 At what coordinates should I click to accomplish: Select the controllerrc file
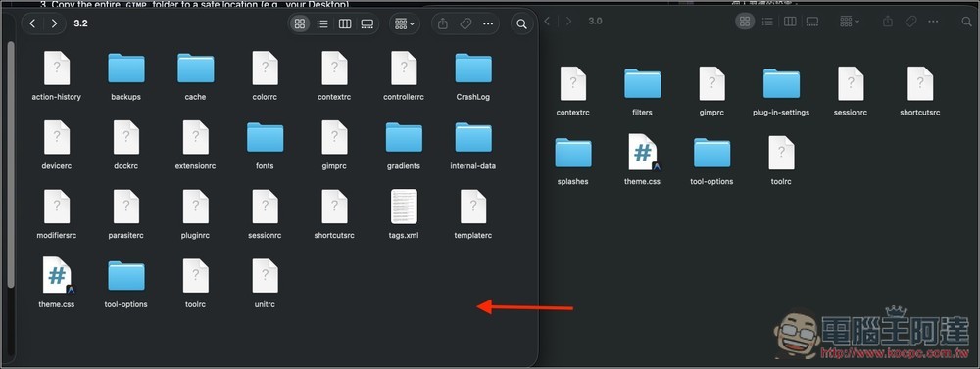[404, 75]
